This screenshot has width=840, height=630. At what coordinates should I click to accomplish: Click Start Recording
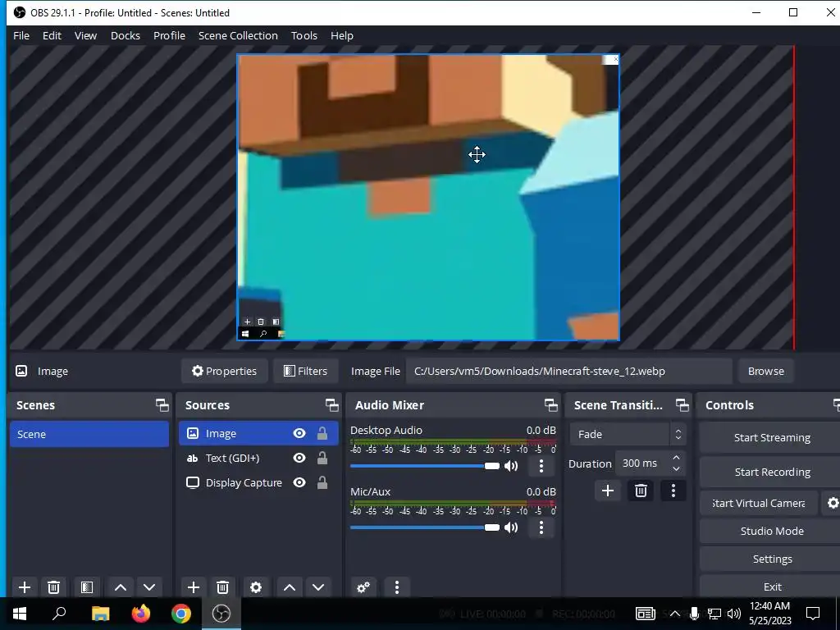point(772,472)
